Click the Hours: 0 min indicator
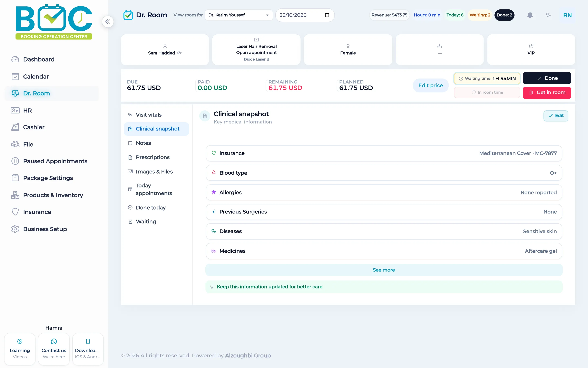The width and height of the screenshot is (588, 368). (427, 15)
